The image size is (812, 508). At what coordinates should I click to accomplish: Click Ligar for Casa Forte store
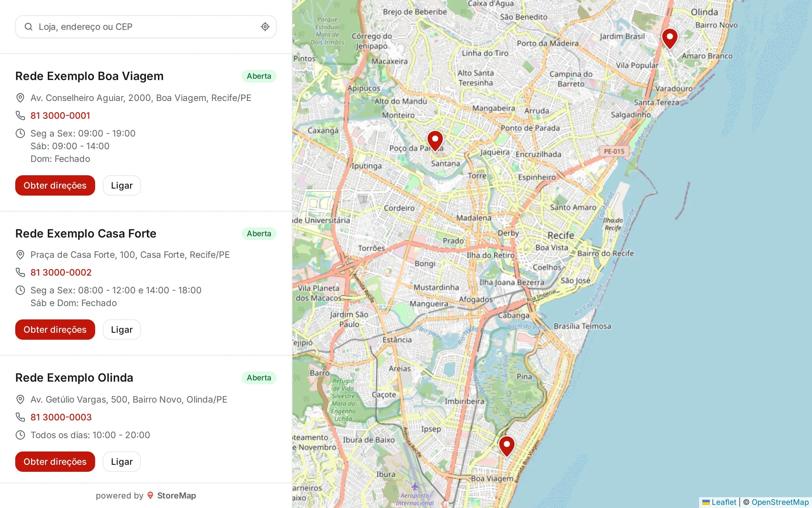[x=121, y=330]
